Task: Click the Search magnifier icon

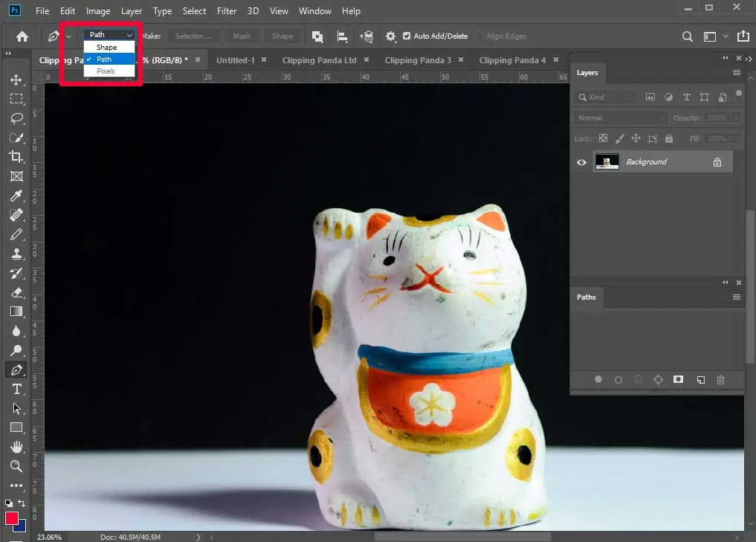Action: (688, 36)
